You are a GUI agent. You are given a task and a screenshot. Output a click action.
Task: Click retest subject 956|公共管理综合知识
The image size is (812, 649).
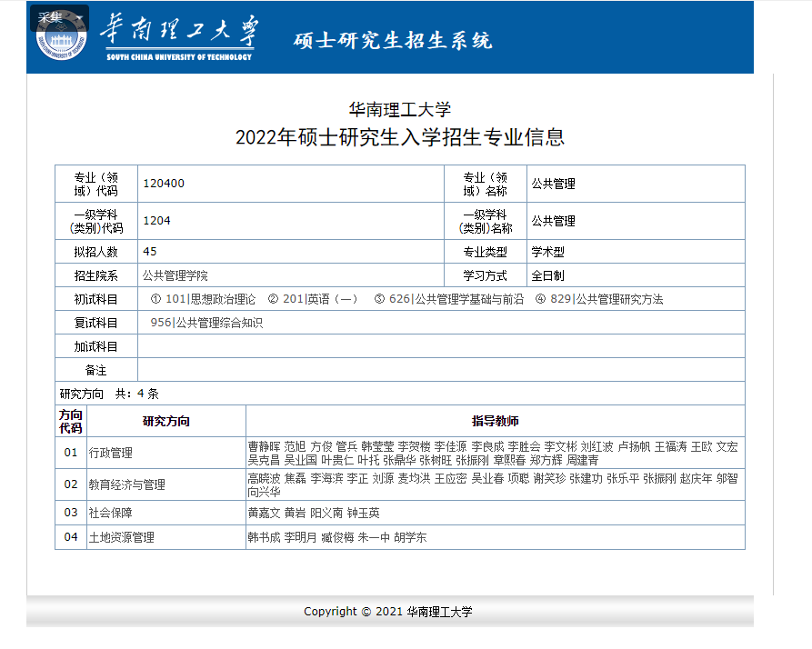point(206,323)
